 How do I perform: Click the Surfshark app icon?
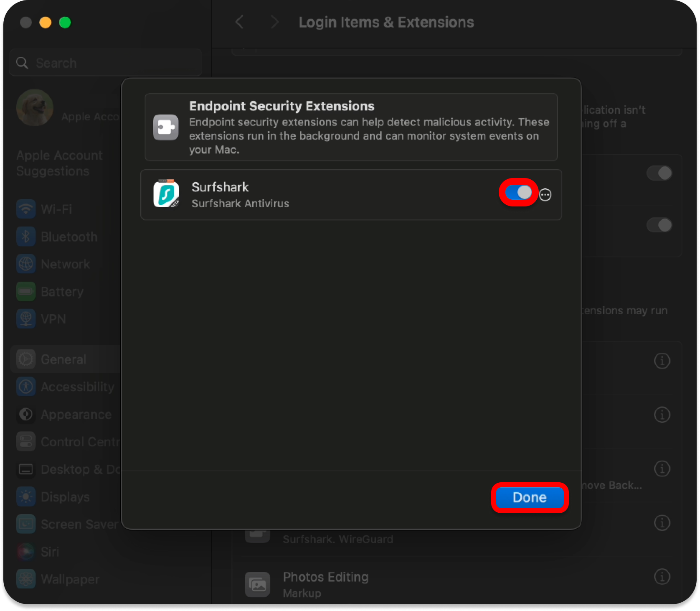click(x=166, y=194)
